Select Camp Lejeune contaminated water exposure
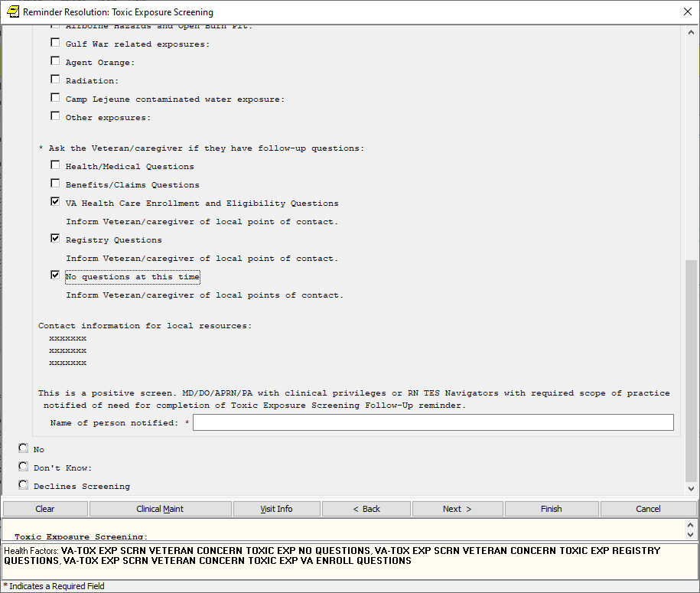Image resolution: width=700 pixels, height=593 pixels. point(55,98)
